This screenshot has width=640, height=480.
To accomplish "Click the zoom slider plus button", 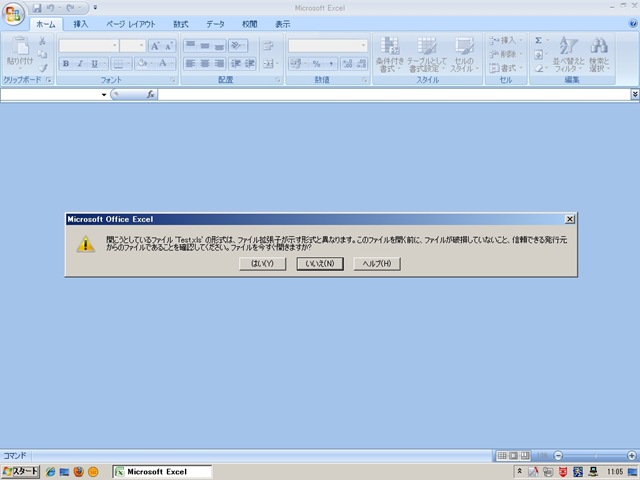I will (x=631, y=456).
